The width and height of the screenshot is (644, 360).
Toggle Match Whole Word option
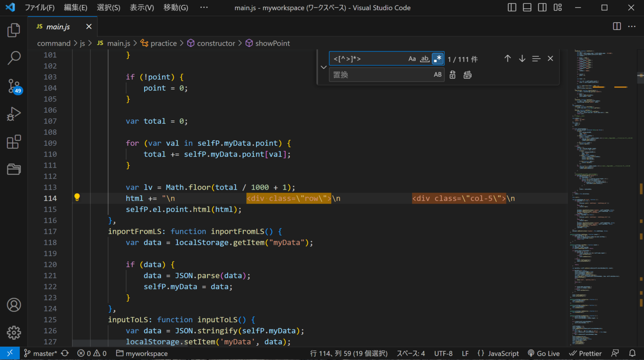click(425, 59)
